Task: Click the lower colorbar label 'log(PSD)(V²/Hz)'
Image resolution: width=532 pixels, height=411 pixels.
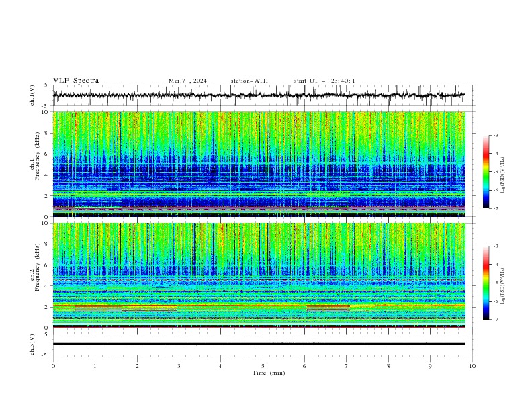Action: (502, 286)
